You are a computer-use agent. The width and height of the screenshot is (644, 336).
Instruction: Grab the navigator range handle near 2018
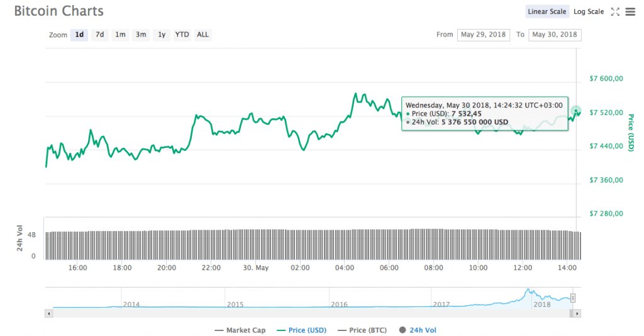[x=573, y=298]
